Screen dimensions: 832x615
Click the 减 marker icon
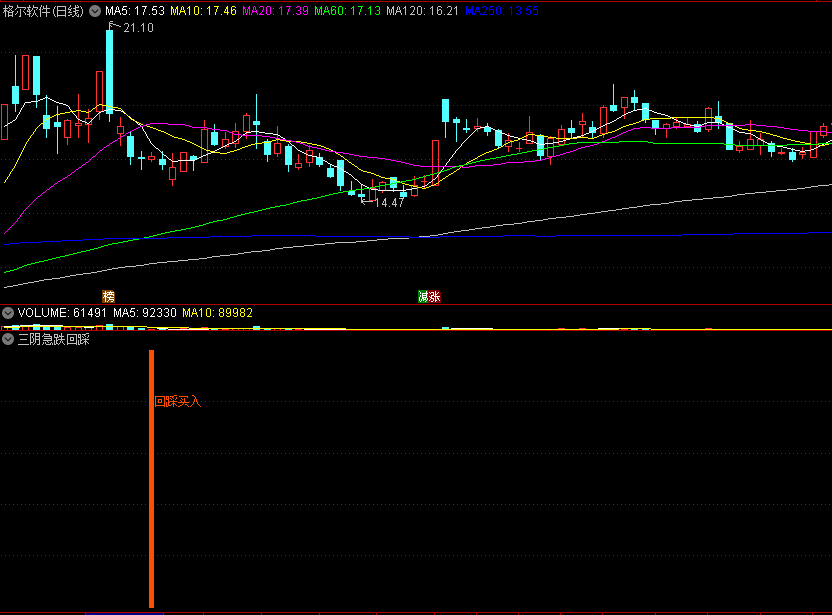423,297
